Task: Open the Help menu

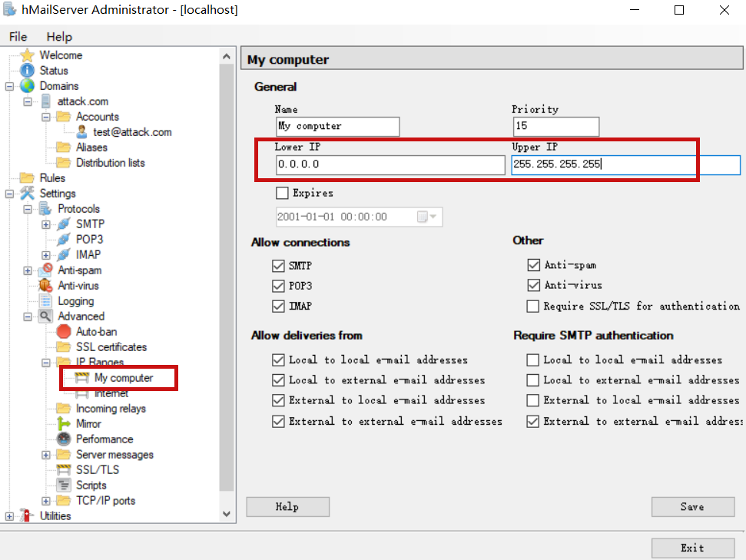Action: [59, 37]
